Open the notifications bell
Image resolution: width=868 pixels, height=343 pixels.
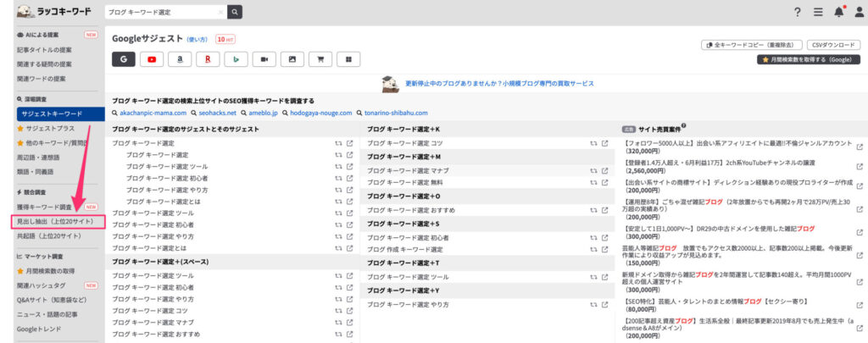pyautogui.click(x=839, y=12)
